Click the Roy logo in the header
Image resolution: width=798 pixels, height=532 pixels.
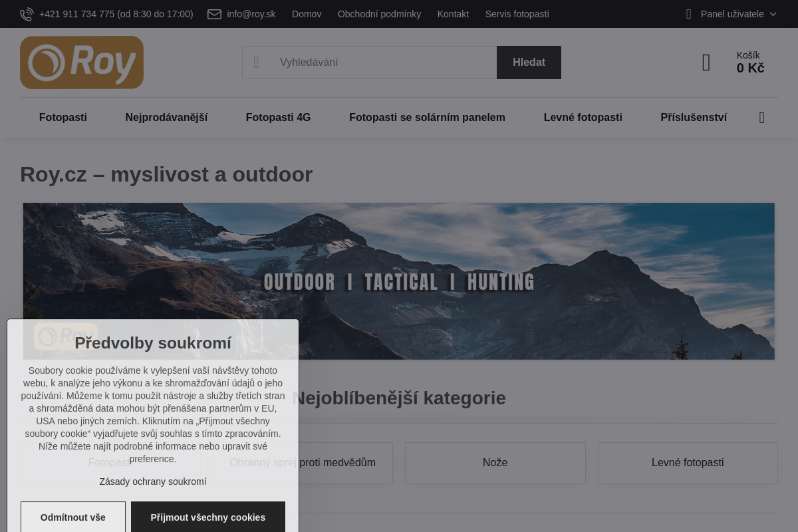[82, 63]
